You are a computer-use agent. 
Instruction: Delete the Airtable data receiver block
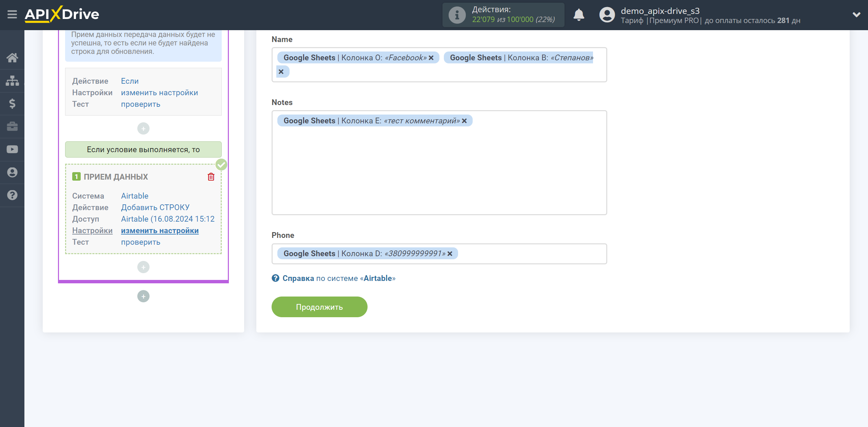click(x=211, y=177)
